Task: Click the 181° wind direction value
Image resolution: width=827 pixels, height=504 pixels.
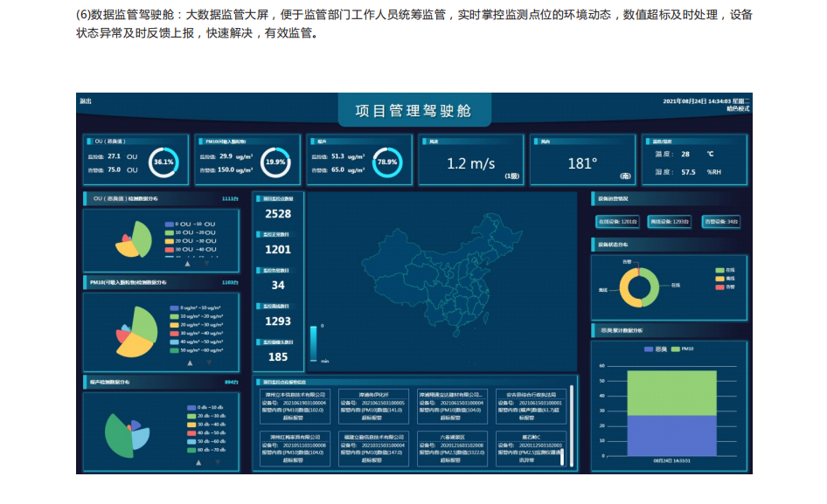Action: [x=582, y=163]
